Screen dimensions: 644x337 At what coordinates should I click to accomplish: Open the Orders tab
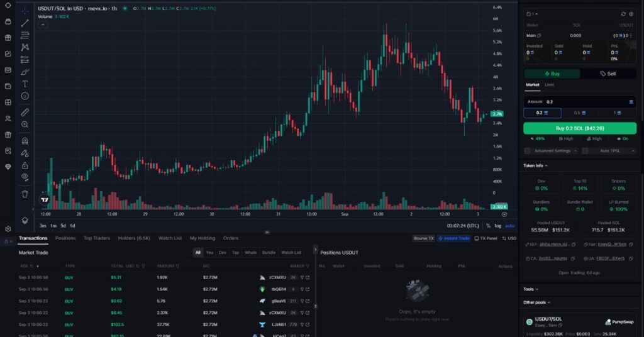pyautogui.click(x=231, y=238)
